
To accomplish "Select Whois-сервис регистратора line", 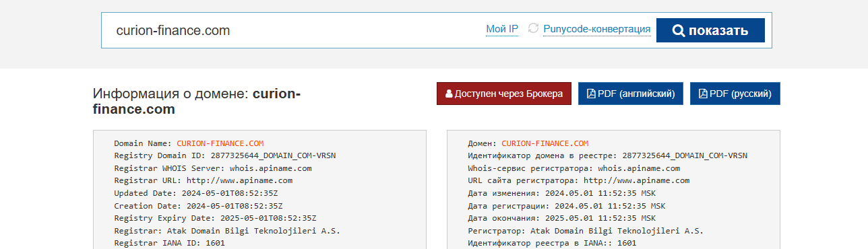I will 574,168.
